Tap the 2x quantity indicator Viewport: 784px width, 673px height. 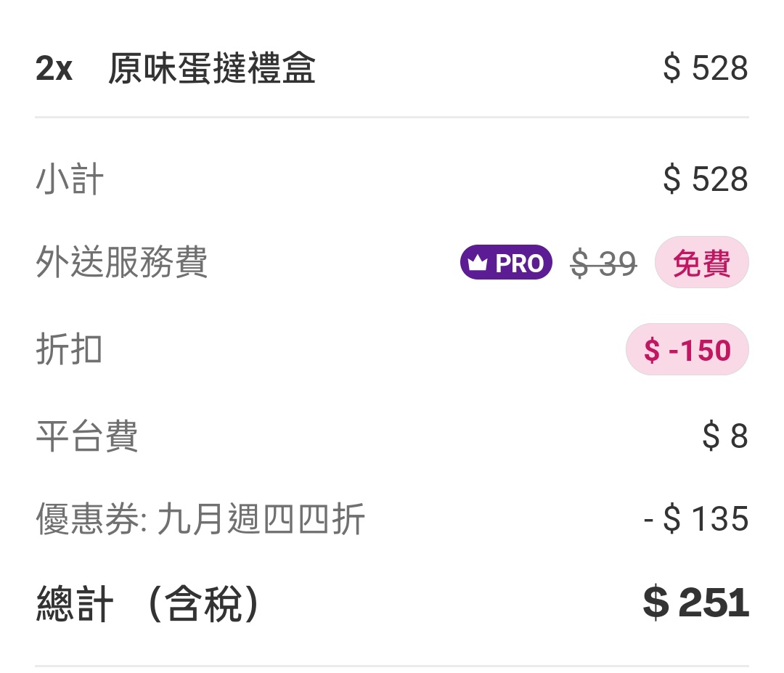54,69
